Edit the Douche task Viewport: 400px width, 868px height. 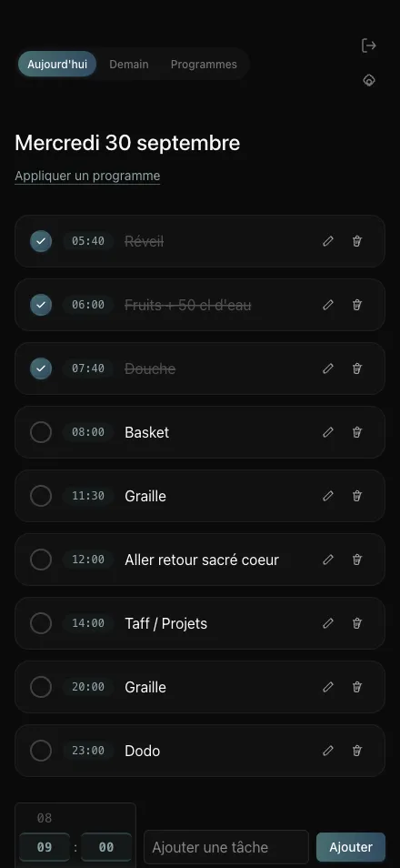328,368
